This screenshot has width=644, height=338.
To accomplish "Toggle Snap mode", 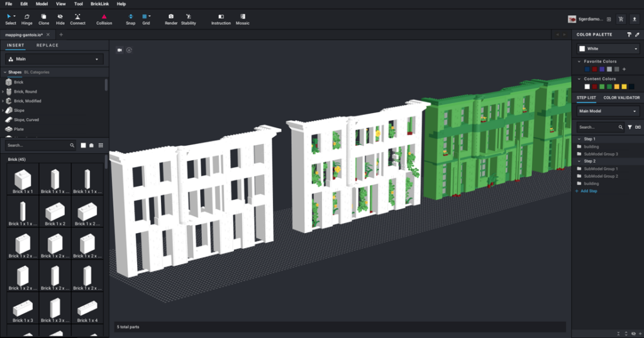I will 131,19.
